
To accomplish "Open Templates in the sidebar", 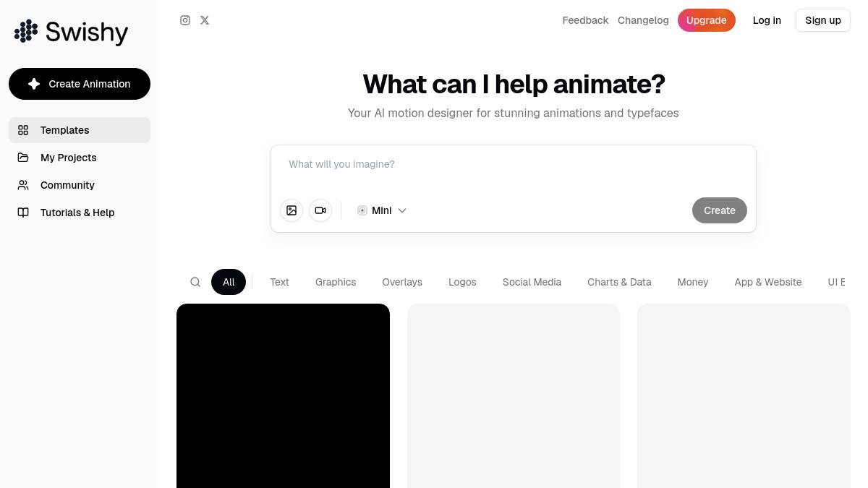I will click(80, 130).
